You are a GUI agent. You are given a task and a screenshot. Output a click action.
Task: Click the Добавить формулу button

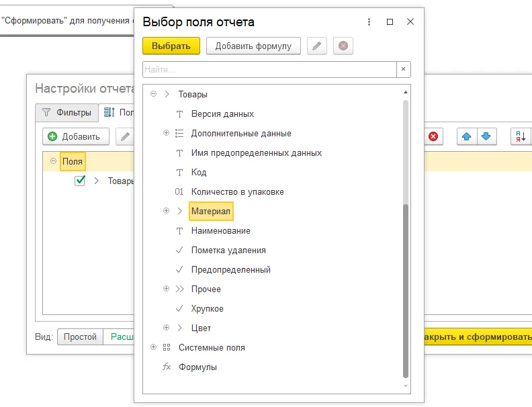(253, 46)
